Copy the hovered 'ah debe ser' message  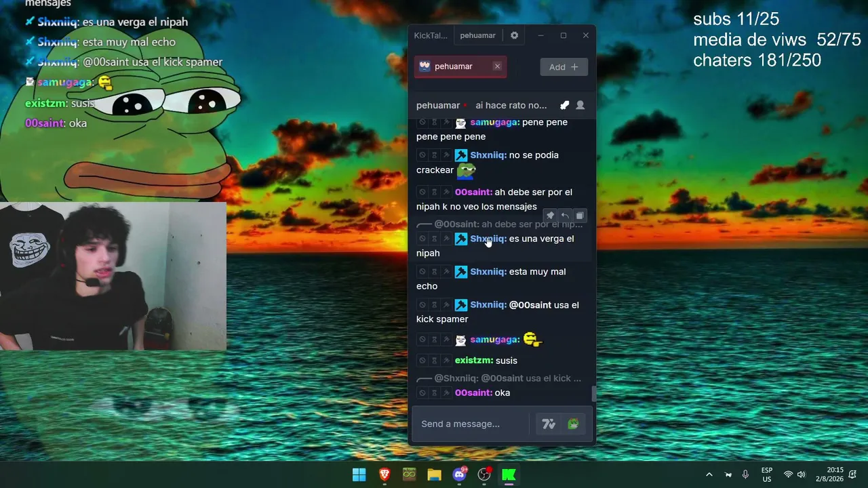[580, 216]
